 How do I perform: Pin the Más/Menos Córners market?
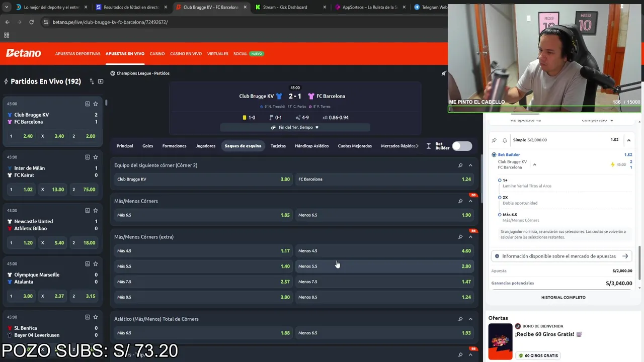click(460, 201)
